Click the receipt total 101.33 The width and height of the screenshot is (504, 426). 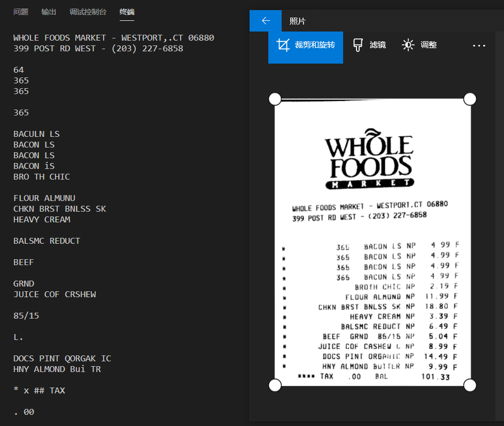(435, 376)
